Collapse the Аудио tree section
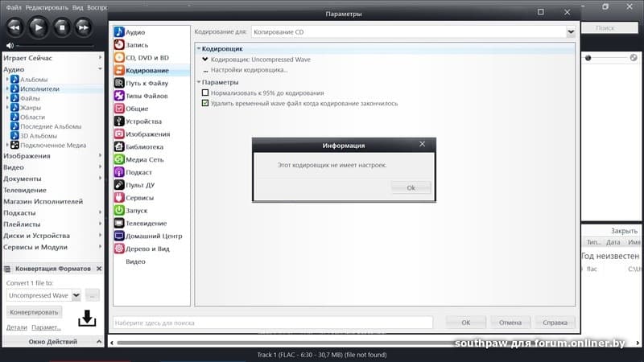644x362 pixels. tap(100, 69)
